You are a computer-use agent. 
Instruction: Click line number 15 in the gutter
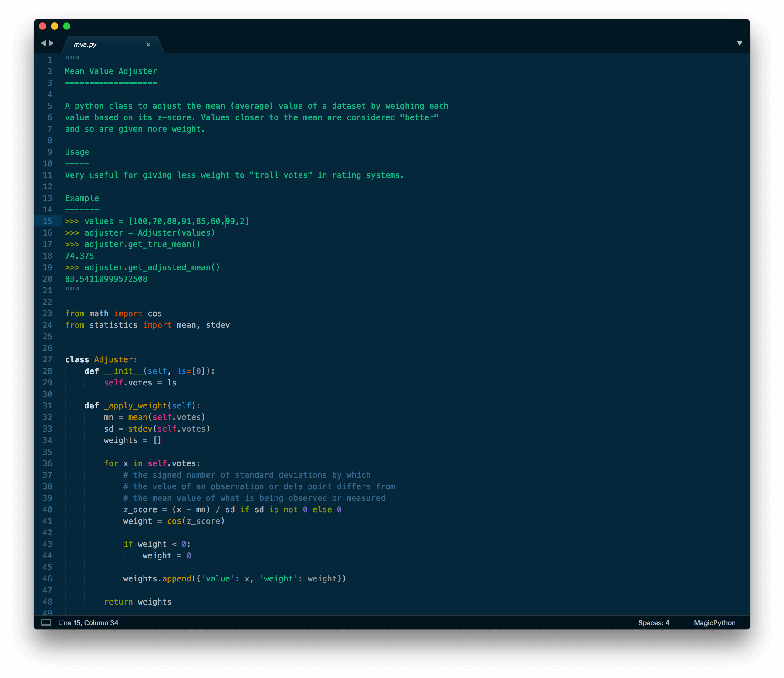47,221
